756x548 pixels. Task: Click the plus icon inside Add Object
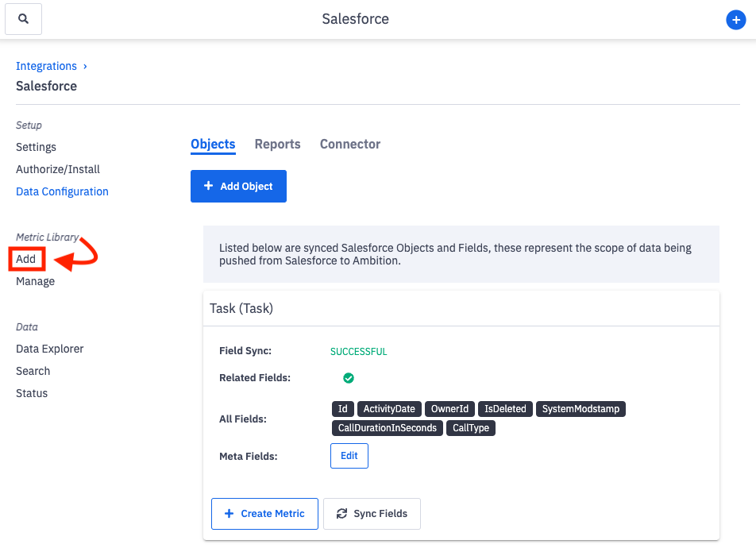pos(208,186)
